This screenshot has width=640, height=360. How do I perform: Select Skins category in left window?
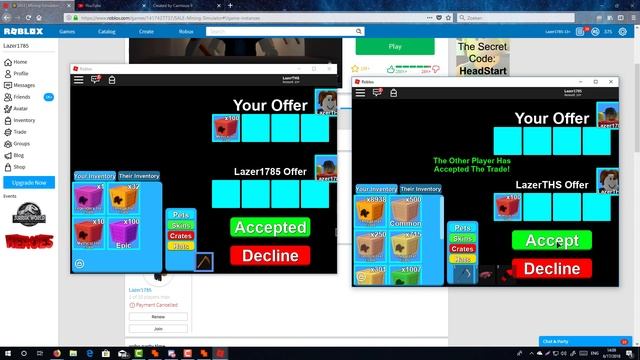(x=181, y=225)
